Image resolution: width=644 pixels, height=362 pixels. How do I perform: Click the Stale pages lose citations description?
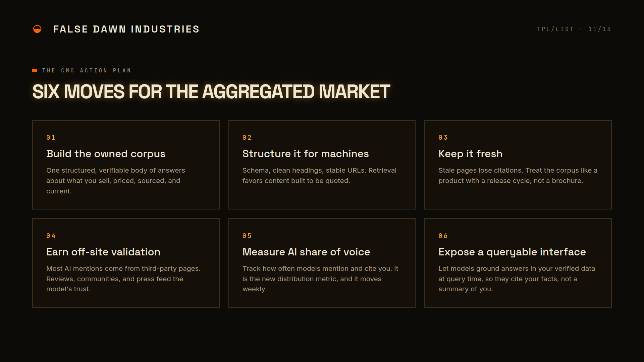pyautogui.click(x=518, y=176)
